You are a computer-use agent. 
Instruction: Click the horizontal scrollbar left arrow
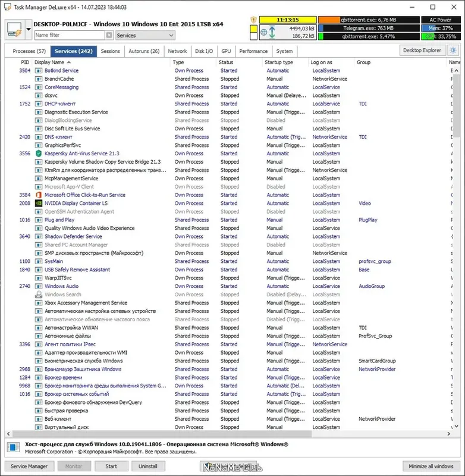coord(8,434)
